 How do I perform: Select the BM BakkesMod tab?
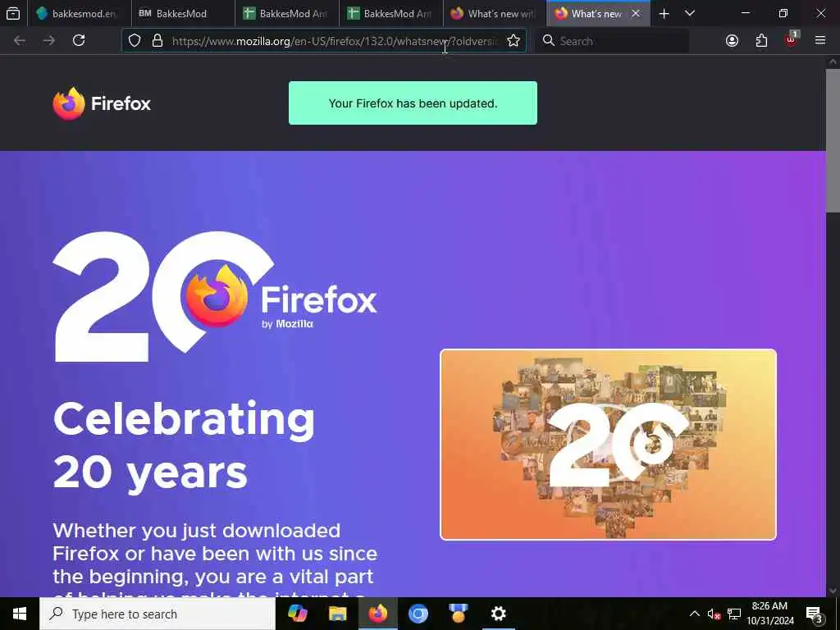[x=183, y=13]
